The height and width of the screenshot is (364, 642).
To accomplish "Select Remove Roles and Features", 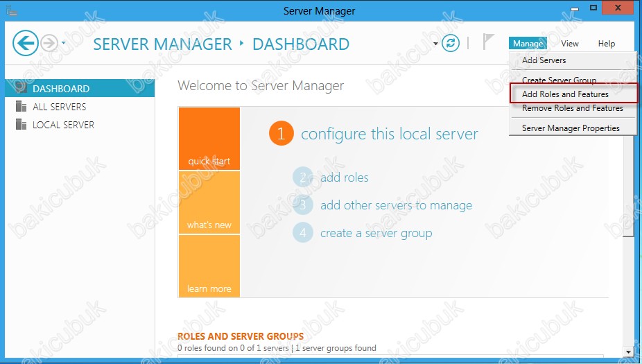I will (573, 108).
